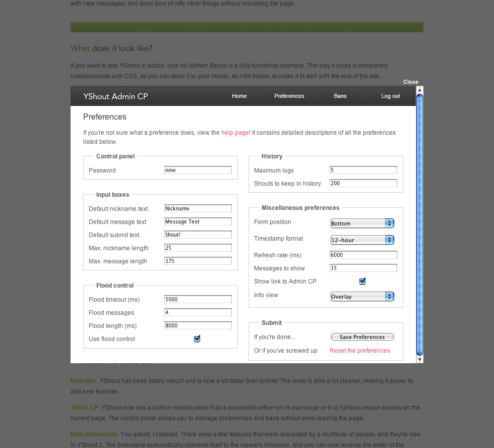The image size is (494, 448).
Task: Click the Control panel group label
Action: point(115,156)
